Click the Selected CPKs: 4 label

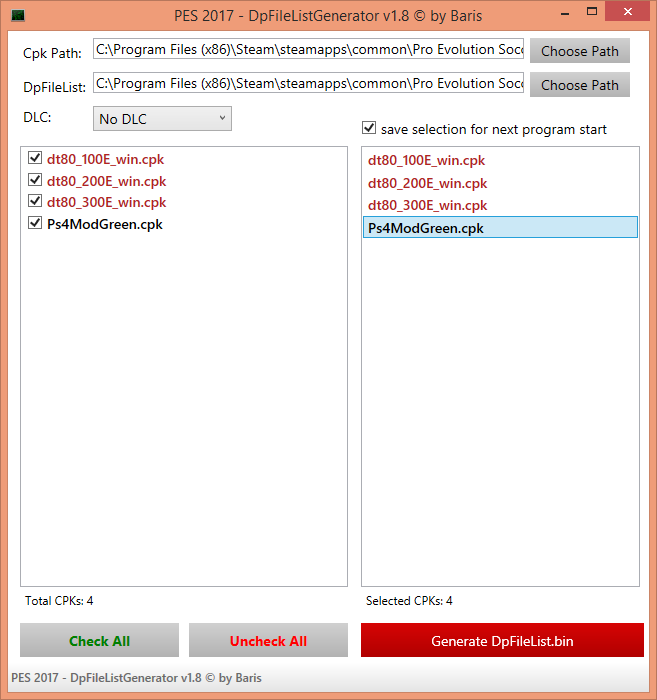[x=409, y=601]
